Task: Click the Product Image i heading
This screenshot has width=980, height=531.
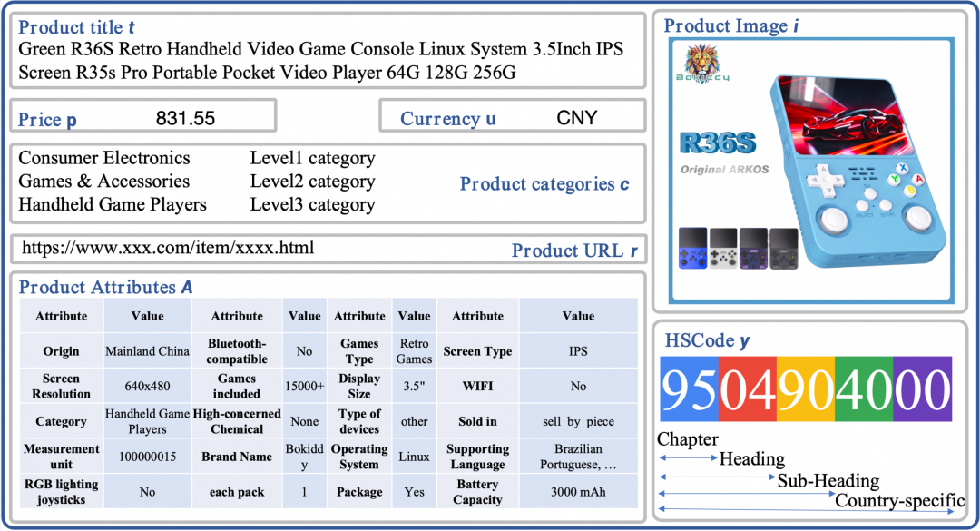Action: click(x=730, y=25)
